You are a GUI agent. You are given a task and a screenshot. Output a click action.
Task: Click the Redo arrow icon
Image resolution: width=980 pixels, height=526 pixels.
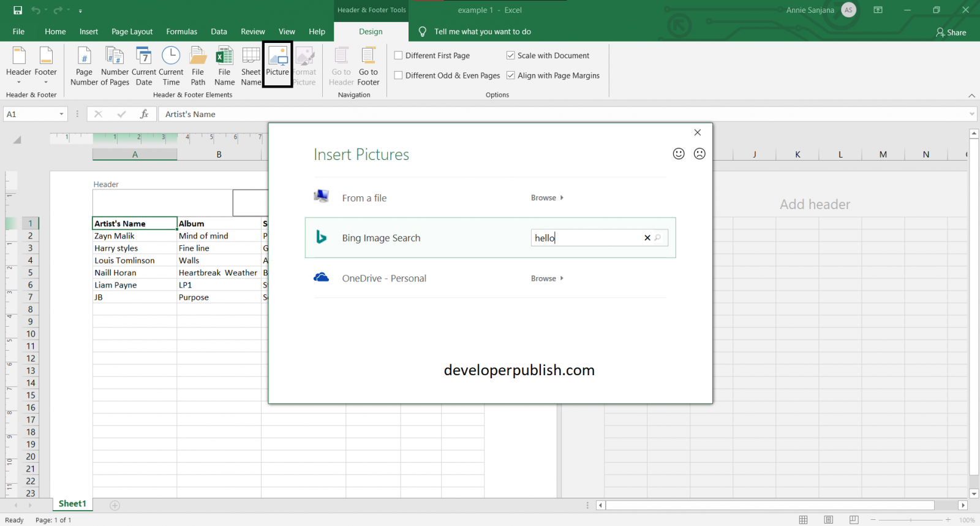coord(58,10)
